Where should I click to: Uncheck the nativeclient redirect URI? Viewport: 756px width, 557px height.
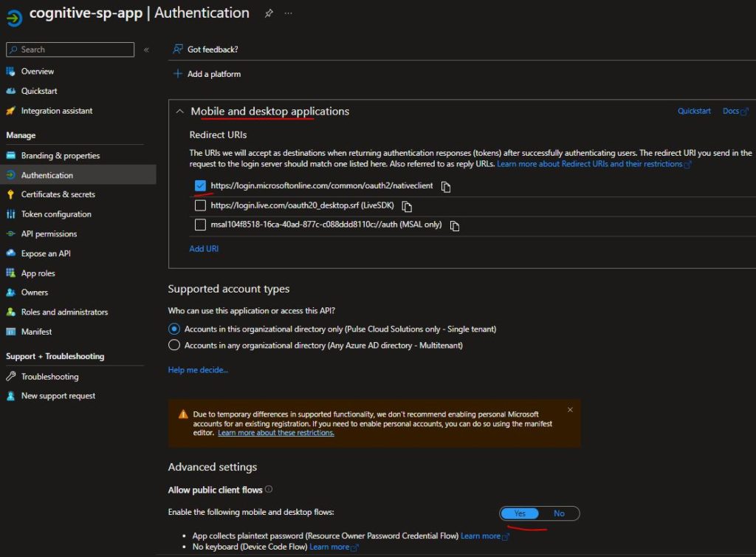click(x=199, y=185)
